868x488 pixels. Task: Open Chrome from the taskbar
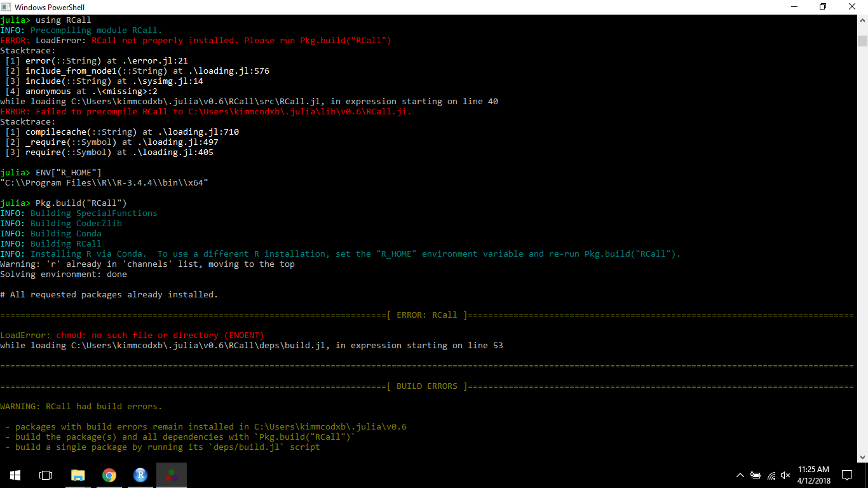pos(109,475)
